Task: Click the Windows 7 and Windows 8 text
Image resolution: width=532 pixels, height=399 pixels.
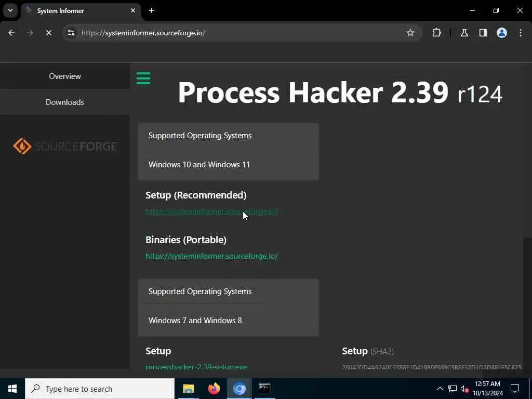Action: (195, 320)
